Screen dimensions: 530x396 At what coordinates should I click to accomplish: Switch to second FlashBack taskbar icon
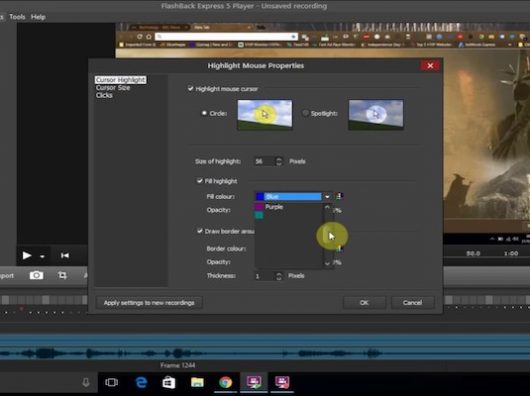coord(282,382)
